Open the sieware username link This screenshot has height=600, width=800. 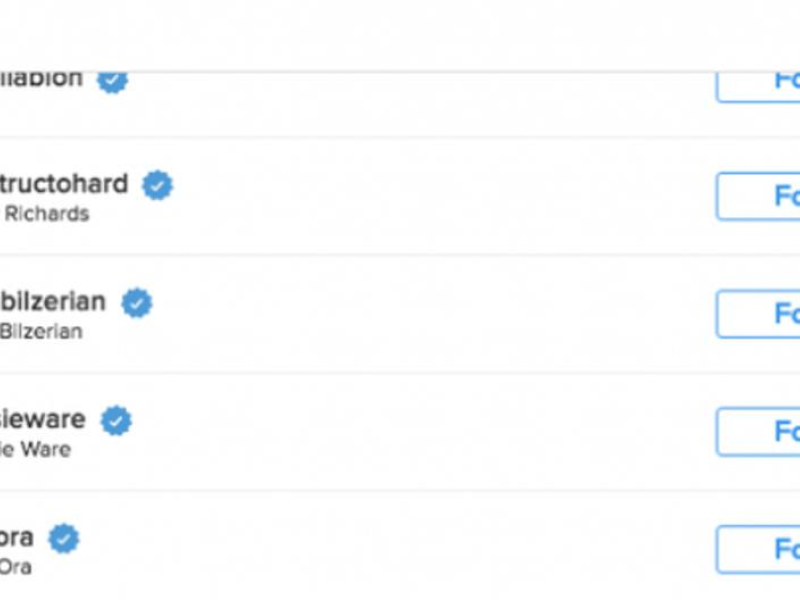(43, 419)
